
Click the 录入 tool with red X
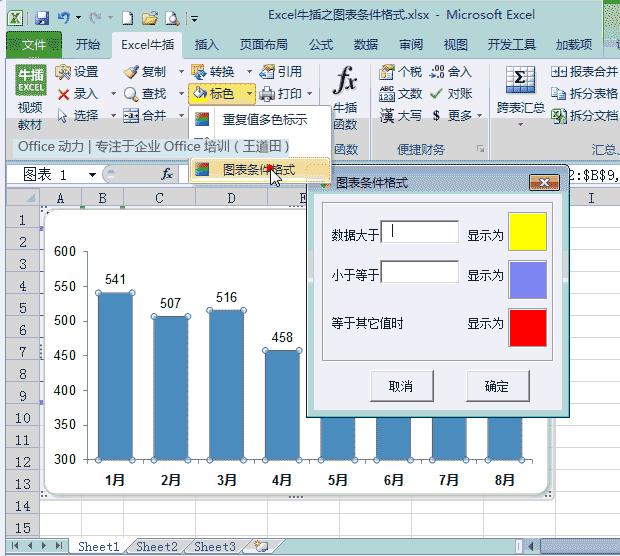(x=78, y=94)
